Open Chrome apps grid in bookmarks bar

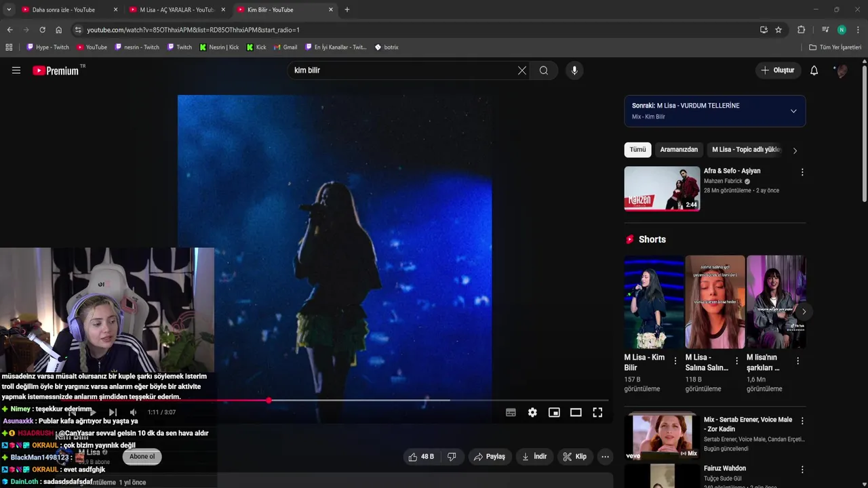click(x=9, y=47)
